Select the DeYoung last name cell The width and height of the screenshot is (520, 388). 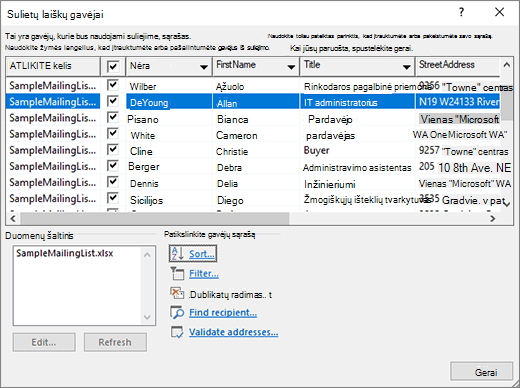[169, 102]
